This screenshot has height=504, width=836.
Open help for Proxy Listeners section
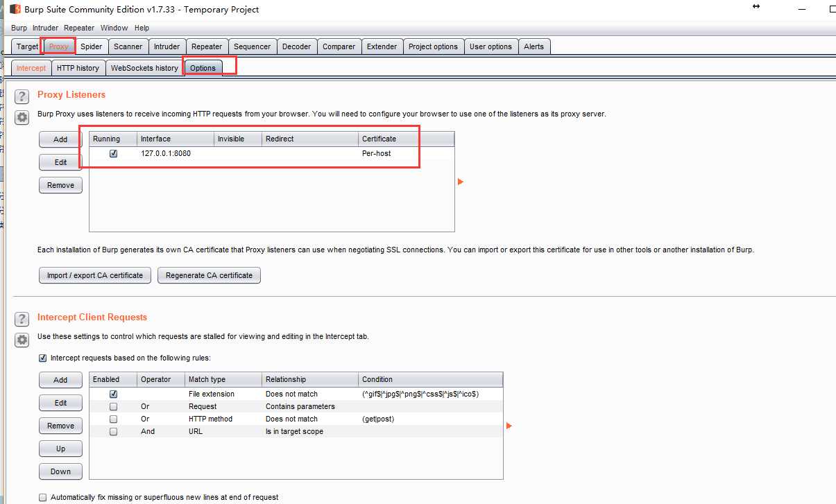point(22,96)
